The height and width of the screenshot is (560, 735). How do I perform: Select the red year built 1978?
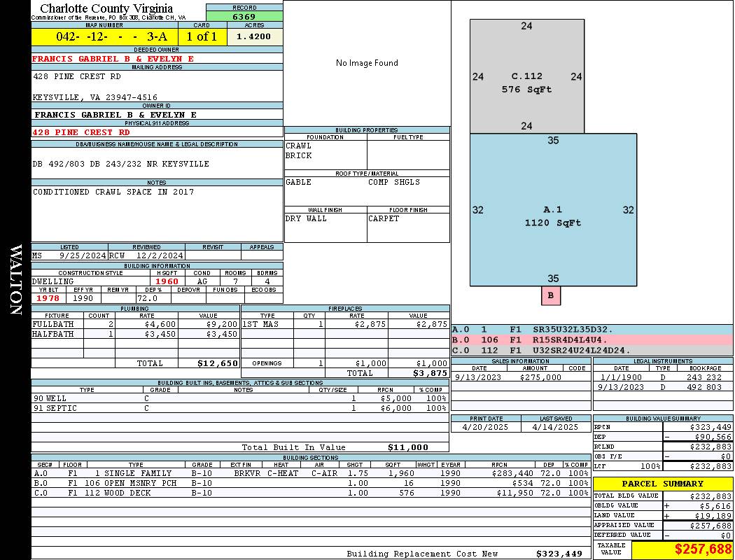48,298
